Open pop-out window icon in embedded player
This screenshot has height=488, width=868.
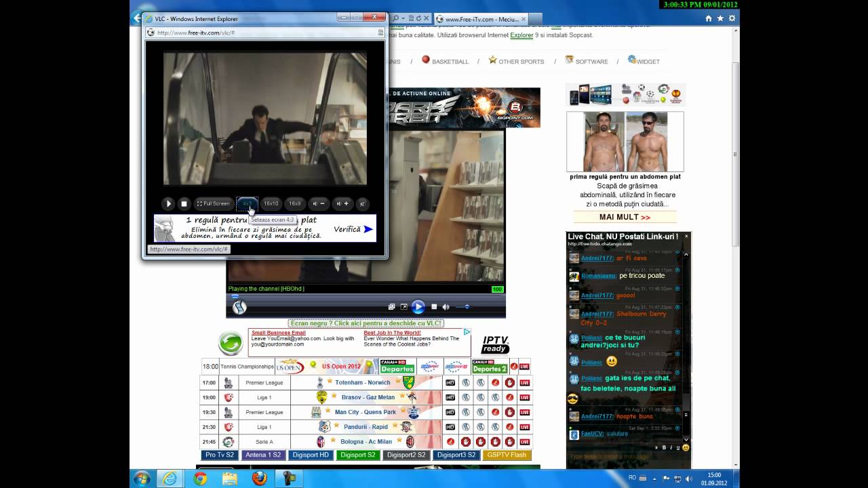coord(391,307)
